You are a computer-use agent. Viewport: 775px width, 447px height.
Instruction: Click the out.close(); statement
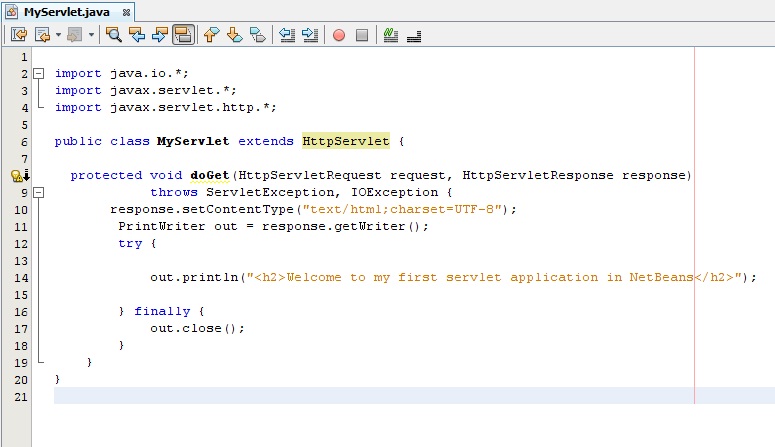click(197, 328)
